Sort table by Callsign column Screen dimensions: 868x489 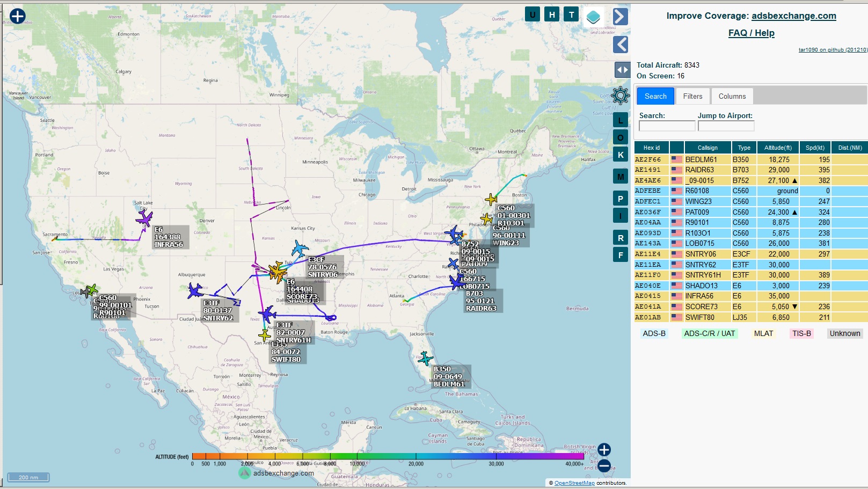click(x=707, y=148)
